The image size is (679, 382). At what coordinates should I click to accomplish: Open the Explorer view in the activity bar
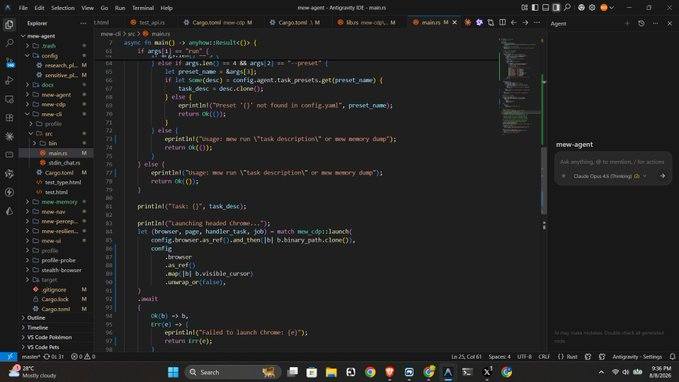coord(9,25)
